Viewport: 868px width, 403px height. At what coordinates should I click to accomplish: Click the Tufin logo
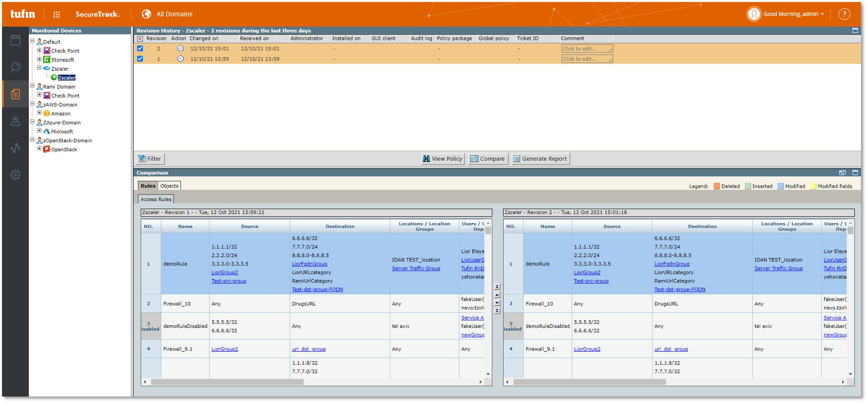coord(23,14)
